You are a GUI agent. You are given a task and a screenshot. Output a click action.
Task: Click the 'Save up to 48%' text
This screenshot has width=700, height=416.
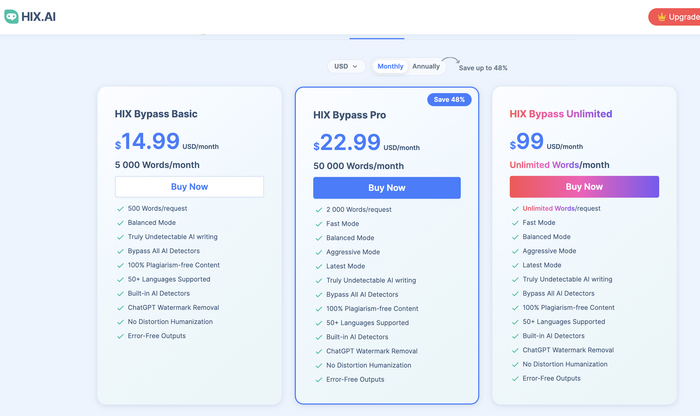tap(483, 68)
